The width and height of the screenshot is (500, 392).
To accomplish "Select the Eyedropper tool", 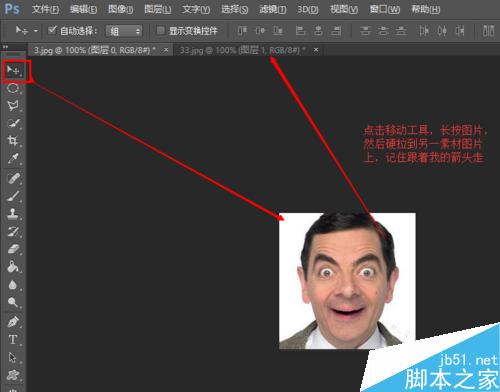I will 13,159.
